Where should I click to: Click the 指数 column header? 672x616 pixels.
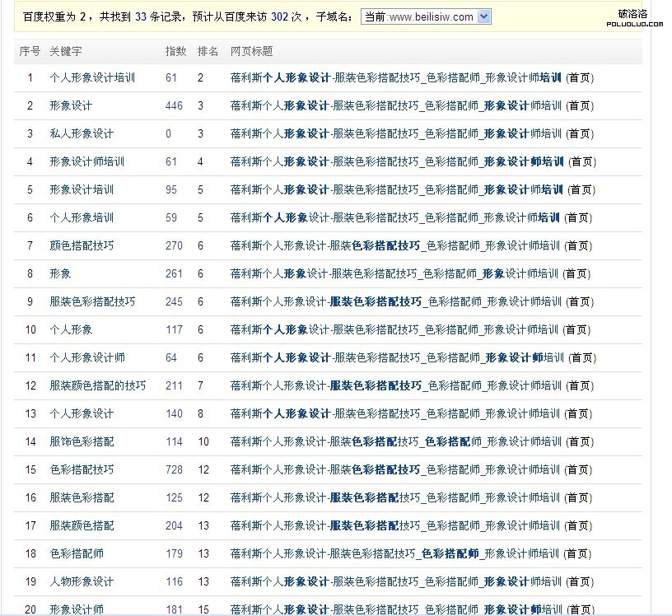(x=175, y=51)
